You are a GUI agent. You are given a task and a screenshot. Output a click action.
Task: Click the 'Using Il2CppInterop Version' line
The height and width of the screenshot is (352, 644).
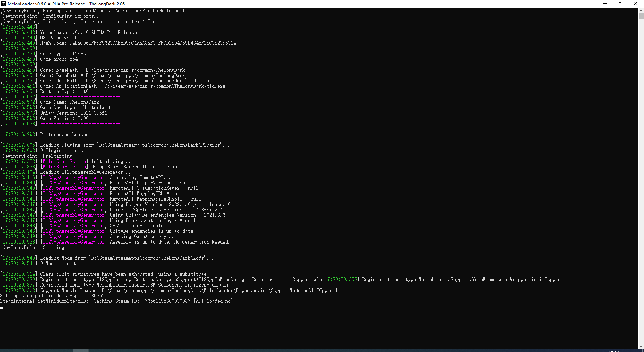[112, 210]
